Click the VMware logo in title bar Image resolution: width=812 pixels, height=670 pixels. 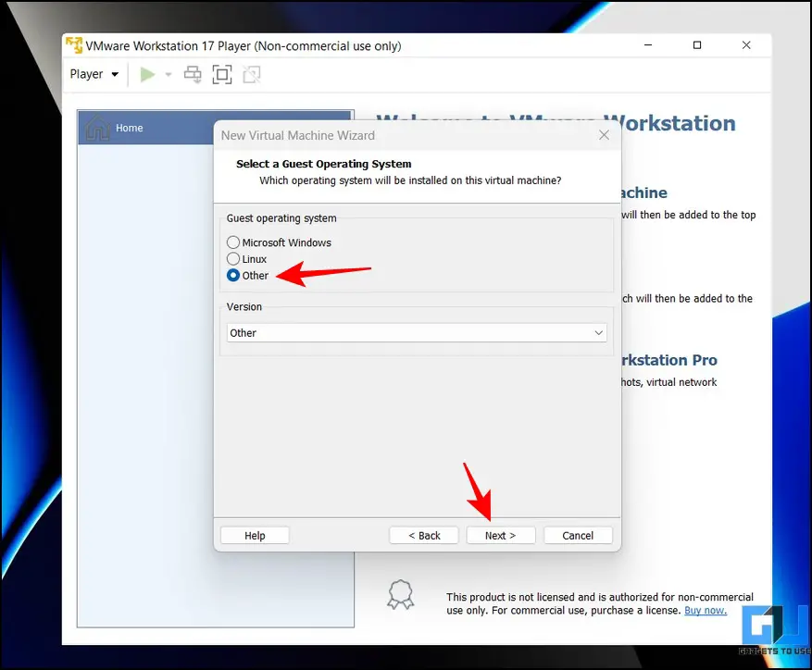(x=74, y=45)
